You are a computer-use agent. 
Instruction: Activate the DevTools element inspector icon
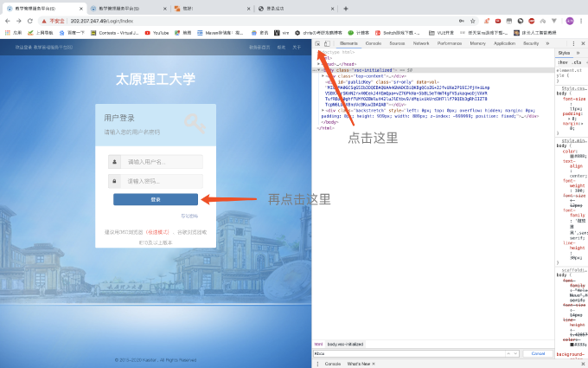pyautogui.click(x=317, y=43)
